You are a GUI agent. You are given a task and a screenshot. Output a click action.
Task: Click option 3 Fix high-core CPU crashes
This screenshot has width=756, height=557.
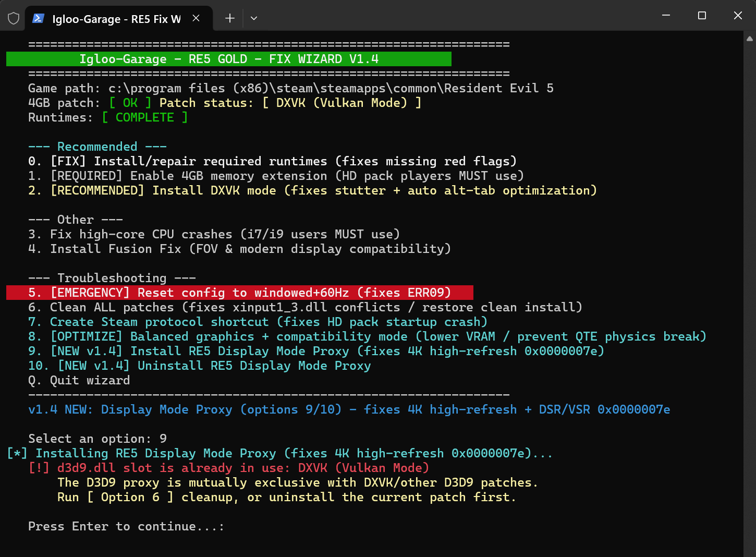click(214, 234)
